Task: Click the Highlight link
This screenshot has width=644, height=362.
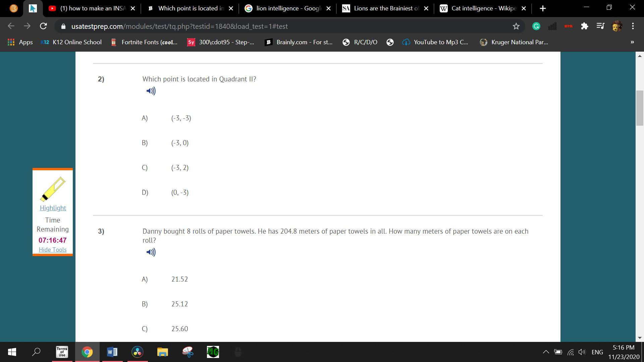Action: point(53,208)
